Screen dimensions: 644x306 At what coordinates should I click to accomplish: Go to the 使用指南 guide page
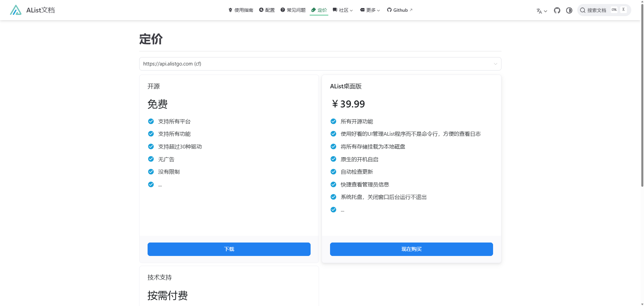240,10
